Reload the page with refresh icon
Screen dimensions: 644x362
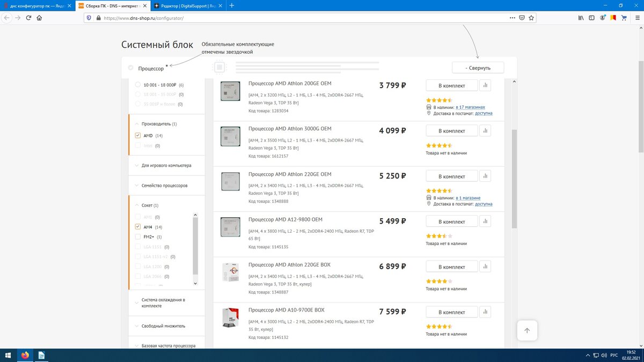28,18
